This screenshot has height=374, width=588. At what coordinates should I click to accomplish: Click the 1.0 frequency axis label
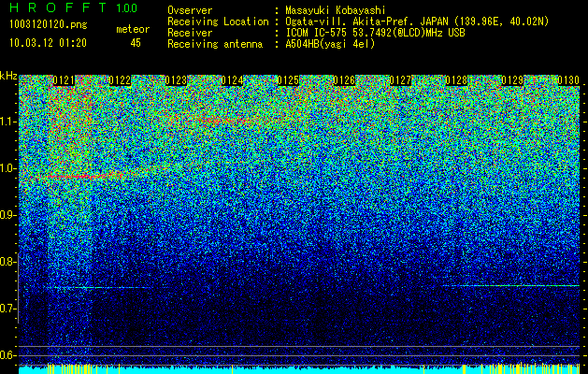tap(7, 168)
